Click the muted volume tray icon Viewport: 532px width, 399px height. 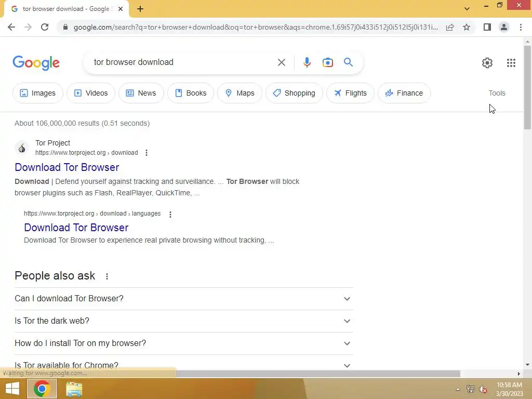pyautogui.click(x=483, y=389)
